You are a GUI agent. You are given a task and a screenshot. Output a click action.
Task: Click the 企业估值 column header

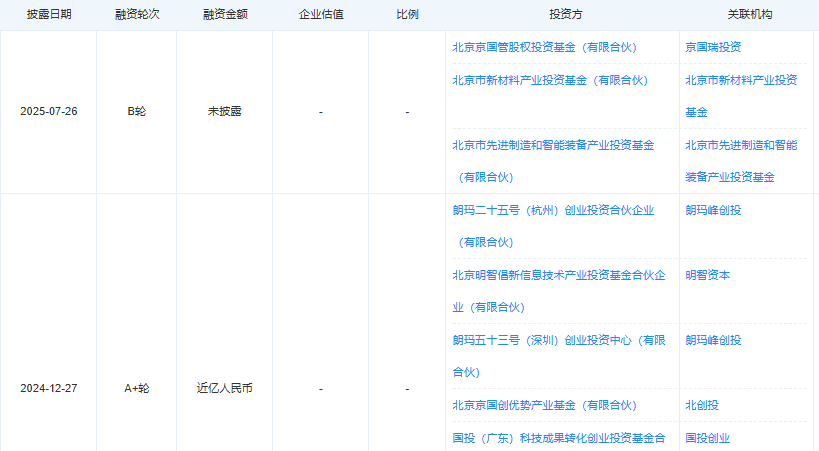click(x=321, y=15)
